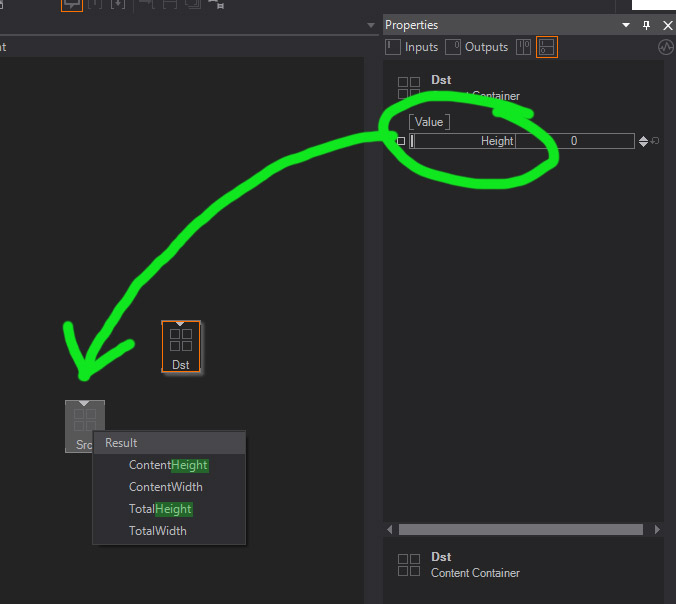Open the Properties panel options dropdown arrow
This screenshot has width=676, height=604.
click(626, 25)
